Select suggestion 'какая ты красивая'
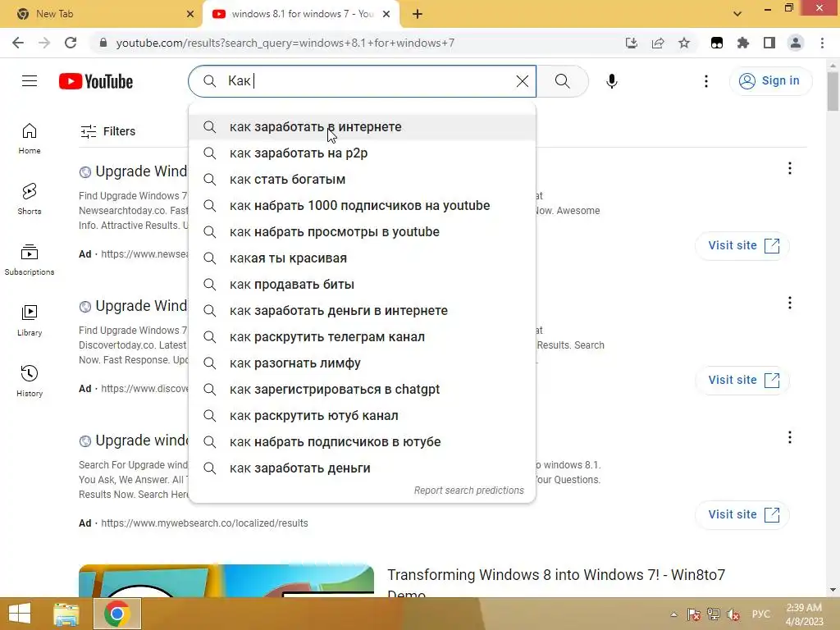The height and width of the screenshot is (630, 840). click(362, 258)
